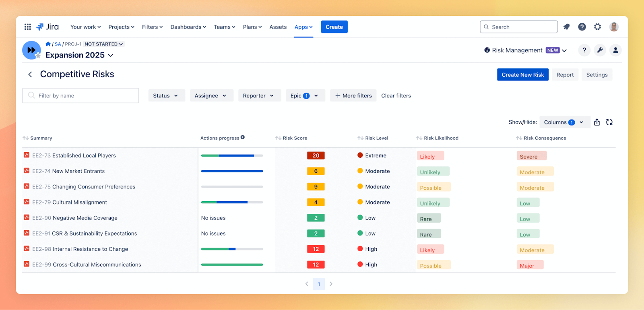
Task: Select page 1 in pagination
Action: point(319,284)
